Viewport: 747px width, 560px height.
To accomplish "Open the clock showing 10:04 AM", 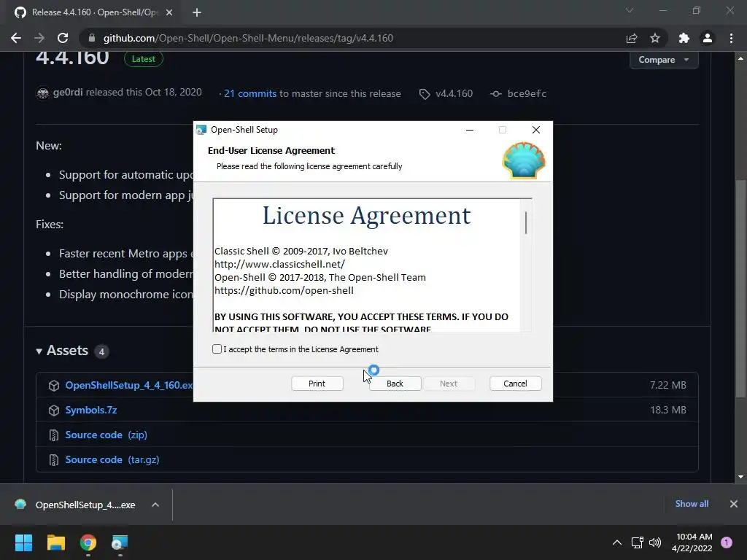I will pos(692,542).
